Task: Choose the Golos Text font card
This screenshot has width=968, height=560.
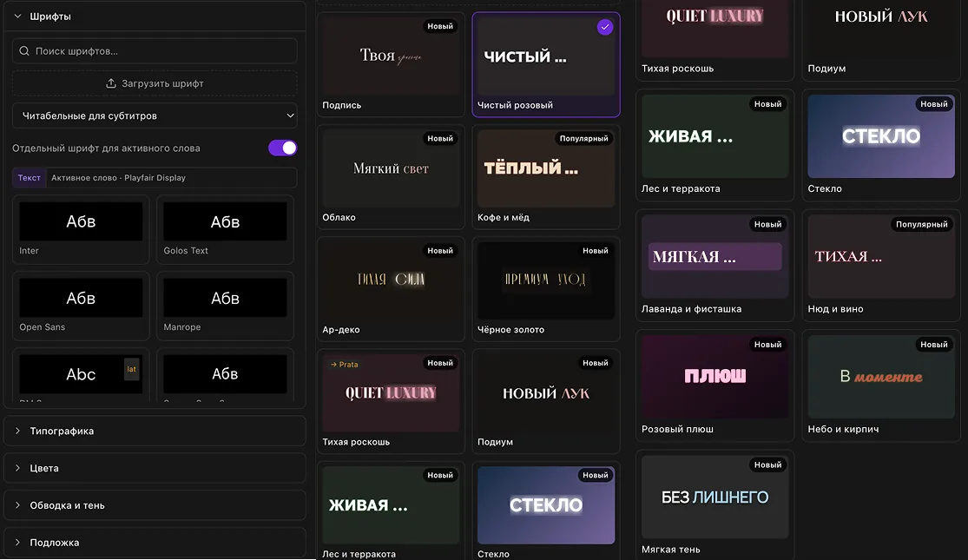Action: (x=226, y=230)
